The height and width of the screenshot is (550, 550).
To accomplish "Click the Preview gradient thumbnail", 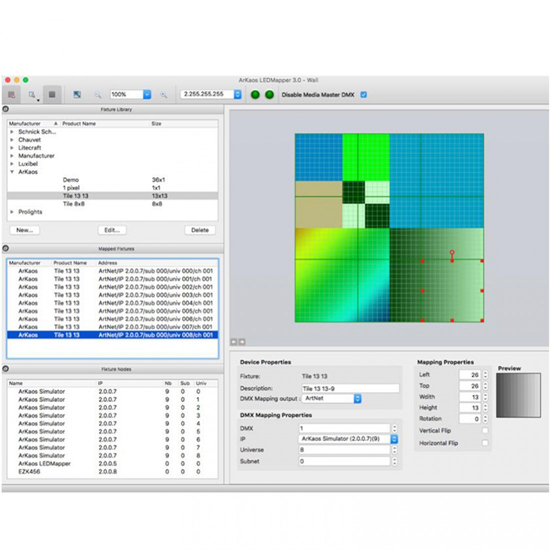I will (x=518, y=395).
